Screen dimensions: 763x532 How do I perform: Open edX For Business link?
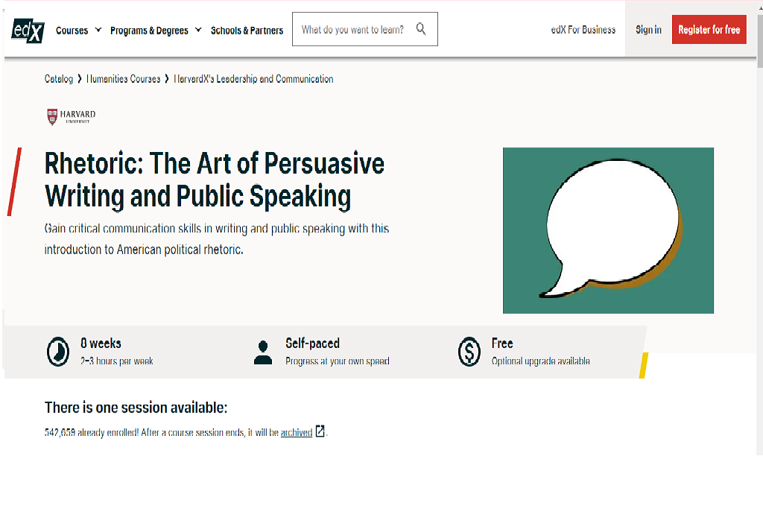(583, 30)
